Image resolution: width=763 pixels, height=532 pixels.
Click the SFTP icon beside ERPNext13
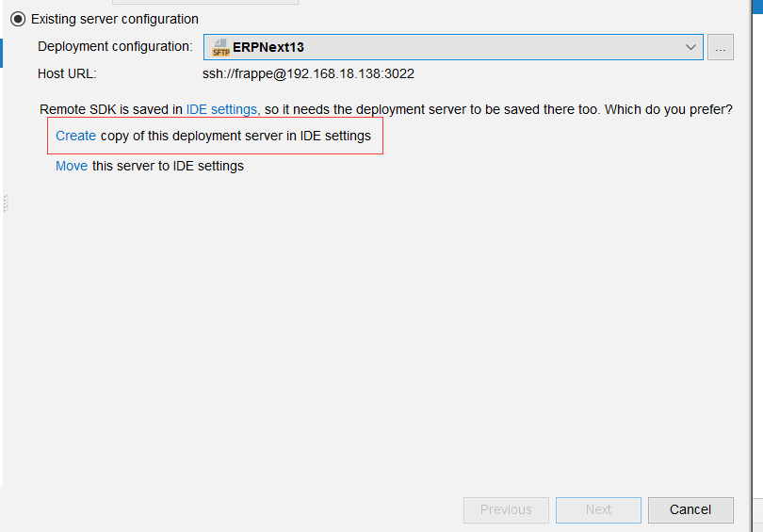tap(220, 47)
